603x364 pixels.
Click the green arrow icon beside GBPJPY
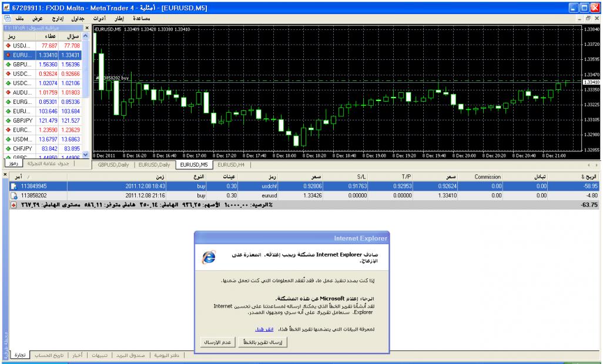tap(8, 120)
